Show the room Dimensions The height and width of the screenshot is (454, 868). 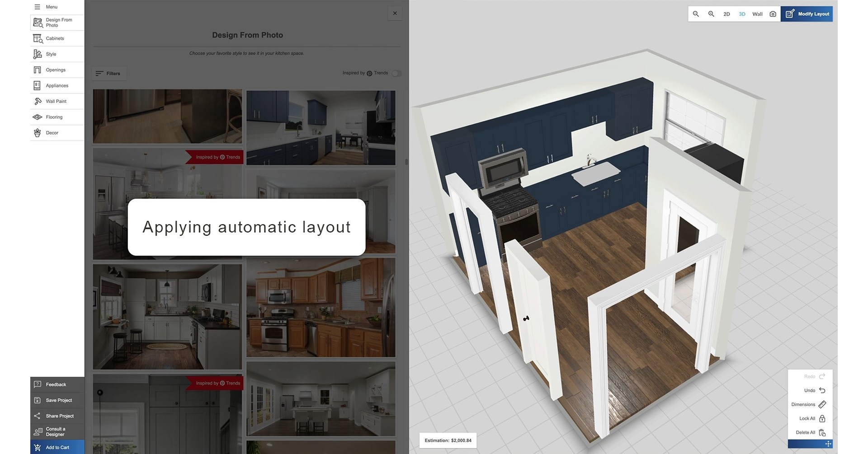click(809, 404)
